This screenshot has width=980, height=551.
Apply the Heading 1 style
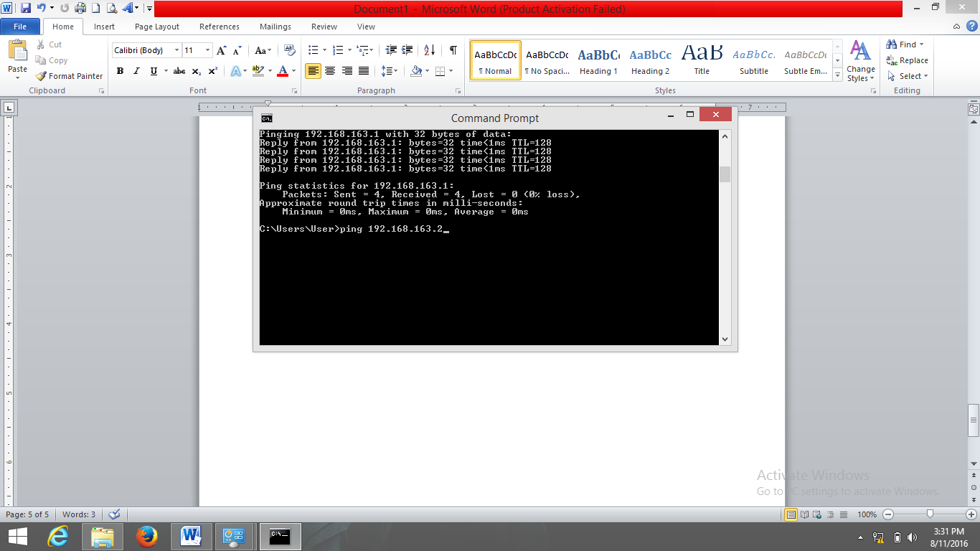pos(598,60)
